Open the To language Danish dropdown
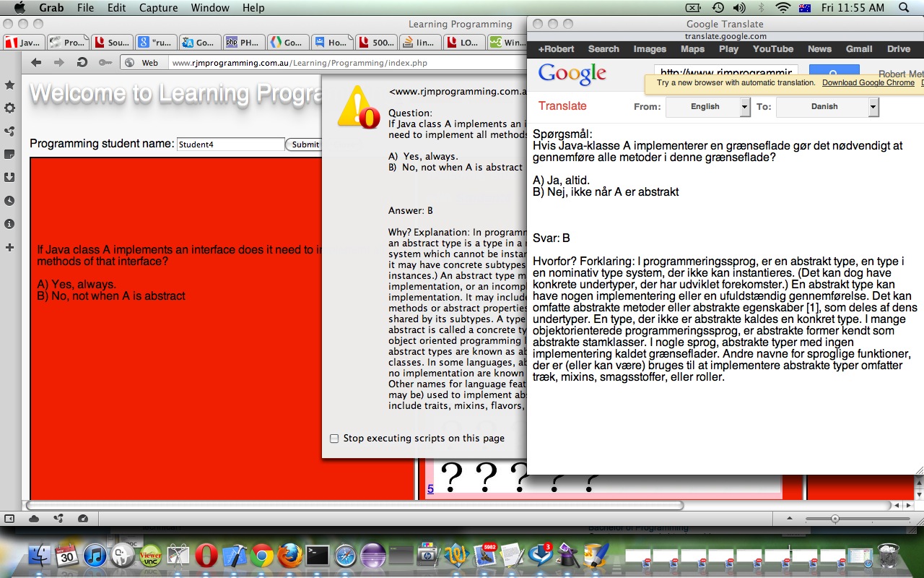924x578 pixels. click(x=827, y=107)
